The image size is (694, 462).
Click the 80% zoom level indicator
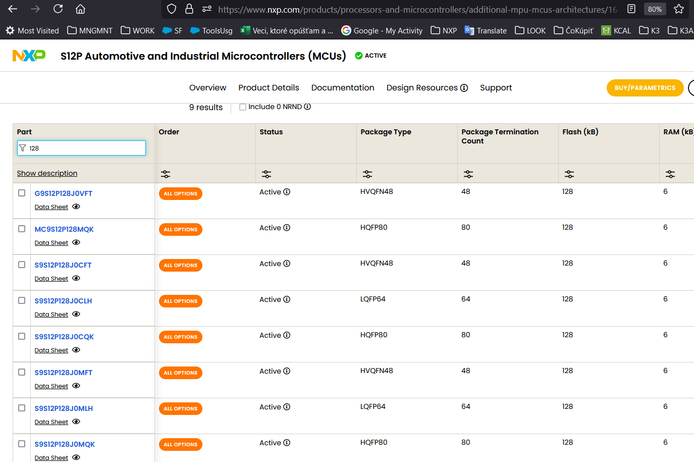point(655,9)
